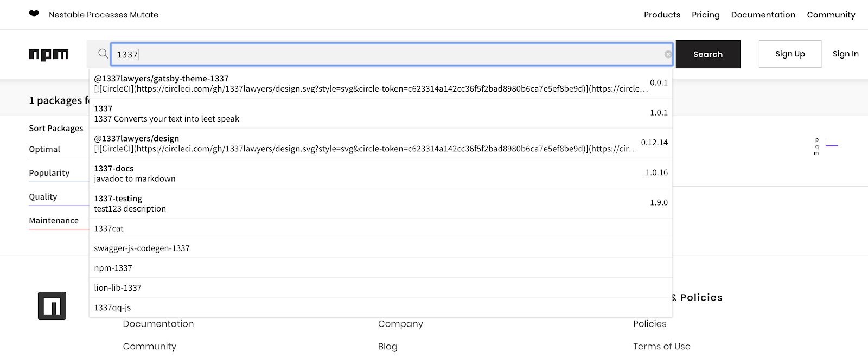Click the npm logo
The height and width of the screenshot is (358, 868).
click(x=49, y=54)
